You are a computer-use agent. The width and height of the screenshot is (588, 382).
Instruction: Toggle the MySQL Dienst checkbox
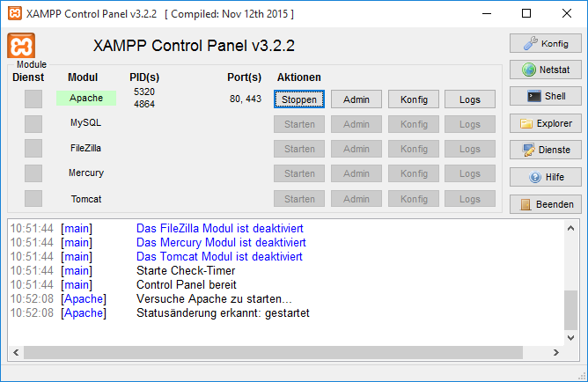pyautogui.click(x=33, y=124)
